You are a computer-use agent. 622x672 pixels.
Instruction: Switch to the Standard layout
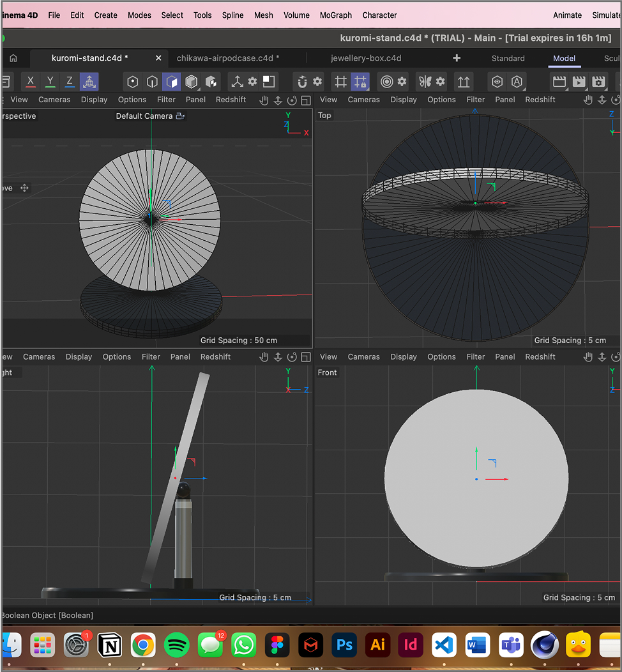pos(508,58)
